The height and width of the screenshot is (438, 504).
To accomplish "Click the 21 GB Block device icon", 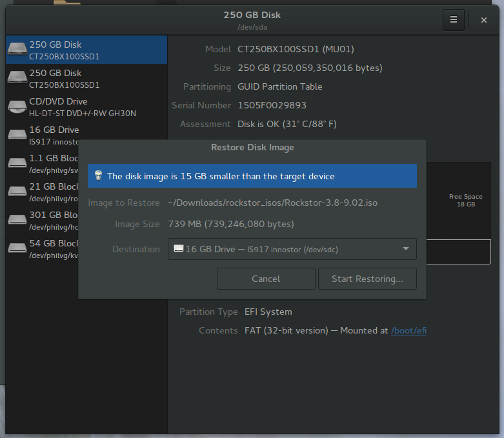I will (x=17, y=192).
